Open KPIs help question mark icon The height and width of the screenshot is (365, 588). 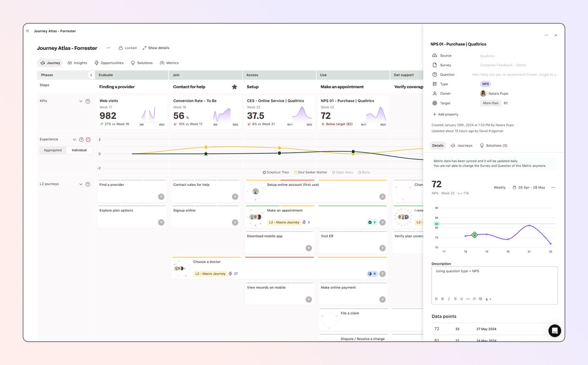pos(88,101)
